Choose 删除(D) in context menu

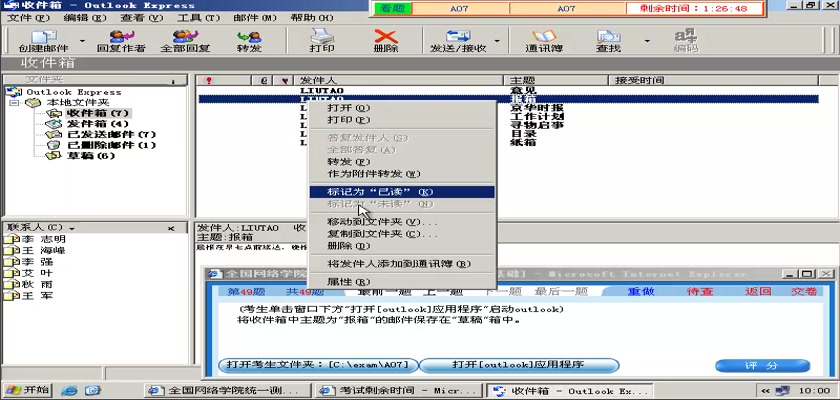[x=402, y=246]
